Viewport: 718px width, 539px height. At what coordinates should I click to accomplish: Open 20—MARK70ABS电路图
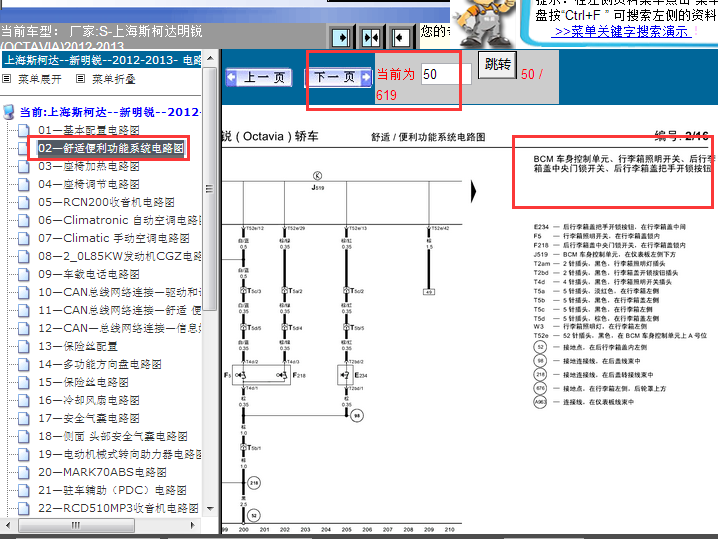[102, 472]
